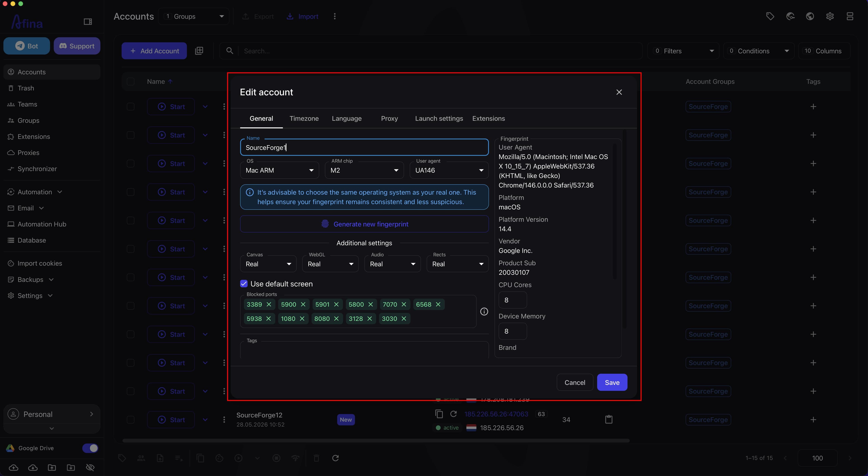The height and width of the screenshot is (476, 868).
Task: Click the Tags input field in dialog
Action: coord(364,350)
